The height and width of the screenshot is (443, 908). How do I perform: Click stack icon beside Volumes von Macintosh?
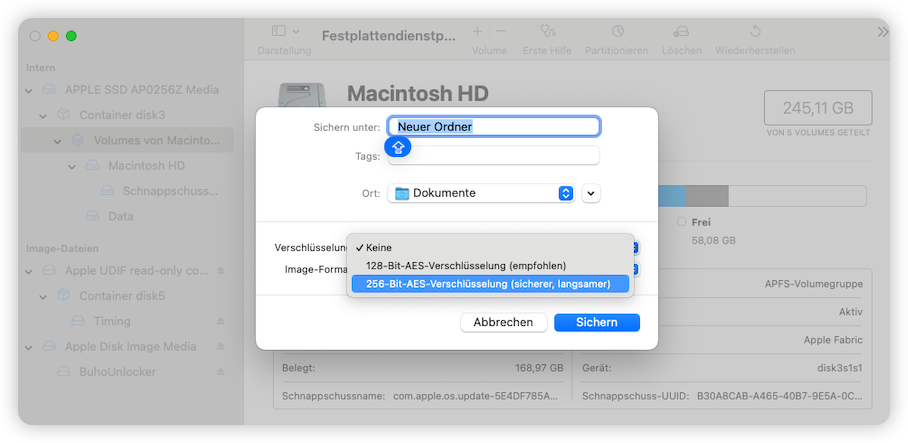pos(78,140)
